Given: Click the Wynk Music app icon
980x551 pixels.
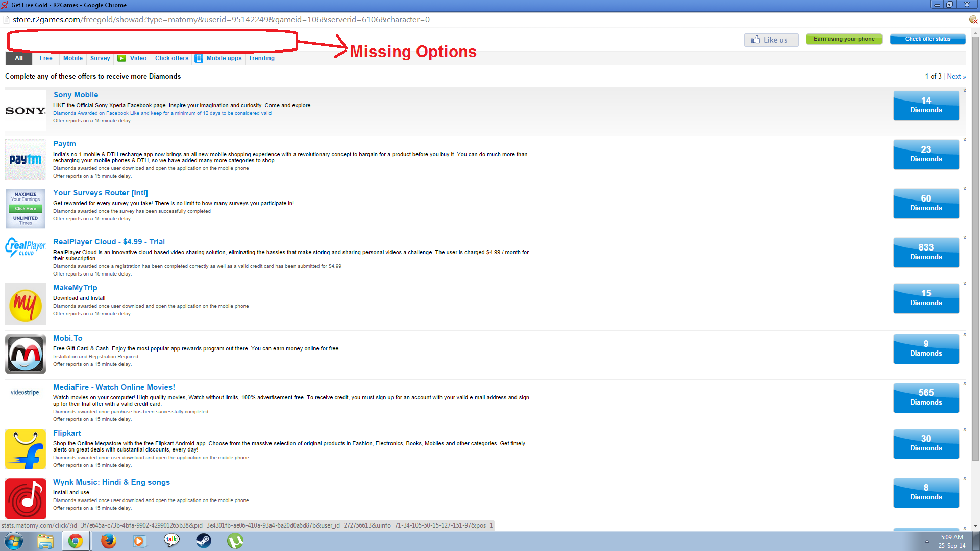Looking at the screenshot, I should coord(25,498).
